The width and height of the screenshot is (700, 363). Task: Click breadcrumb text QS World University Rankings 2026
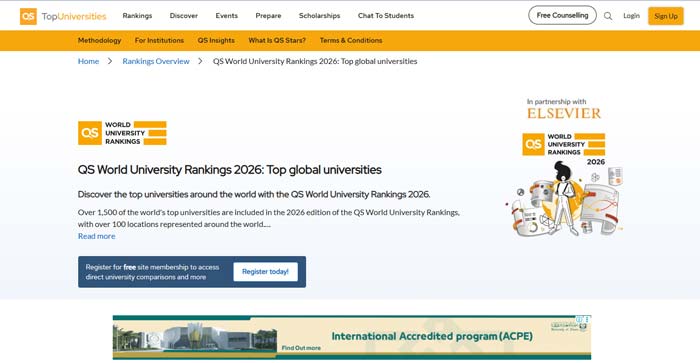[x=315, y=61]
